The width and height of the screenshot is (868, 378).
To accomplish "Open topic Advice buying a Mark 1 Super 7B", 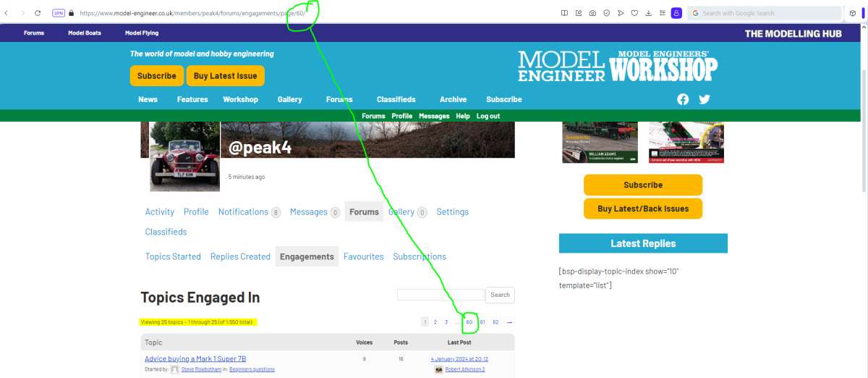I will click(195, 358).
